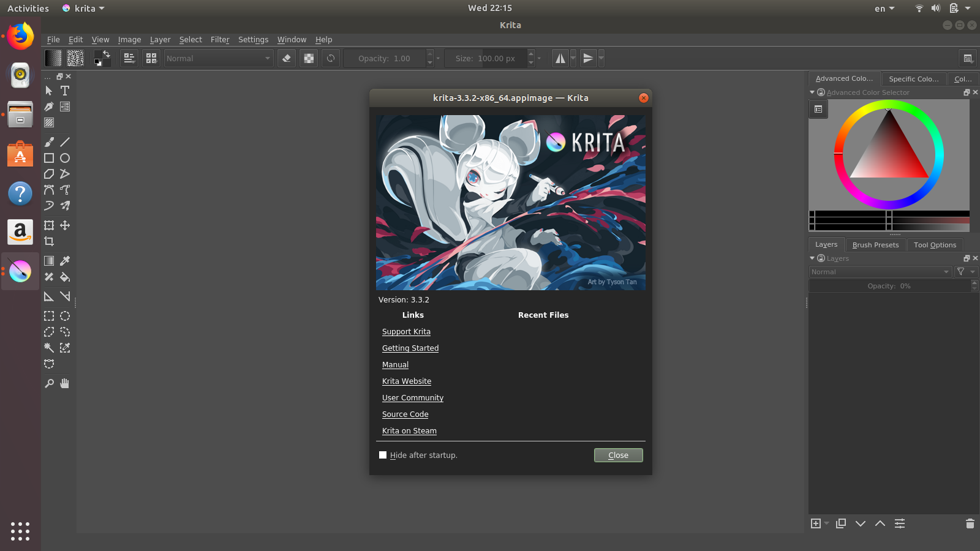Activate the Fill tool

click(66, 277)
